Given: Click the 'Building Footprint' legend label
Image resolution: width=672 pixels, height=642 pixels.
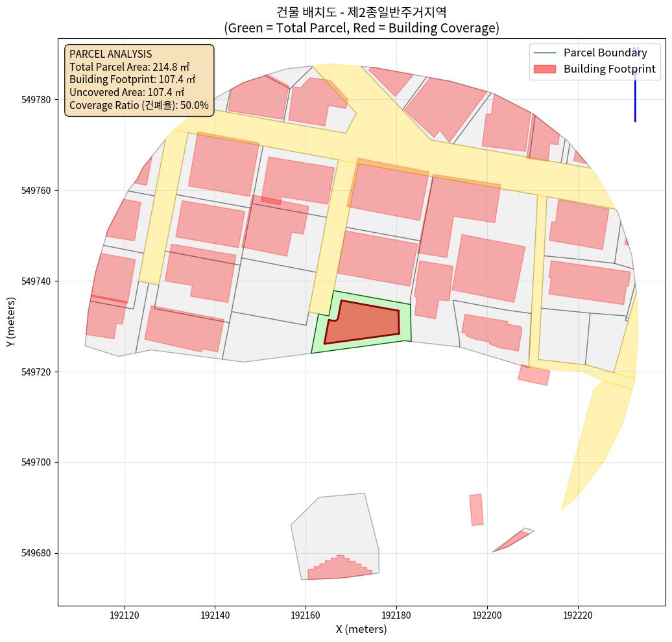Looking at the screenshot, I should coord(609,69).
